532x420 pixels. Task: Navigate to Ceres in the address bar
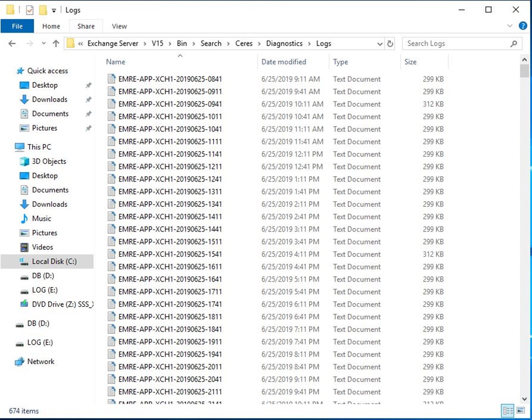244,43
